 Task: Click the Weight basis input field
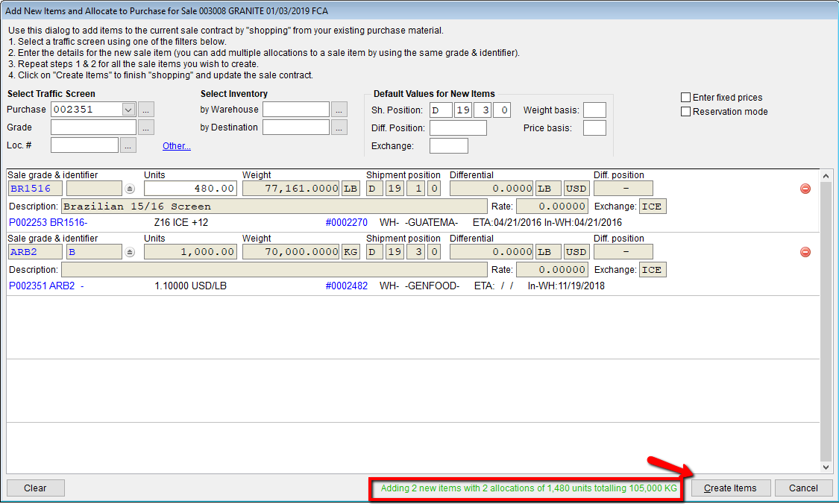tap(594, 110)
